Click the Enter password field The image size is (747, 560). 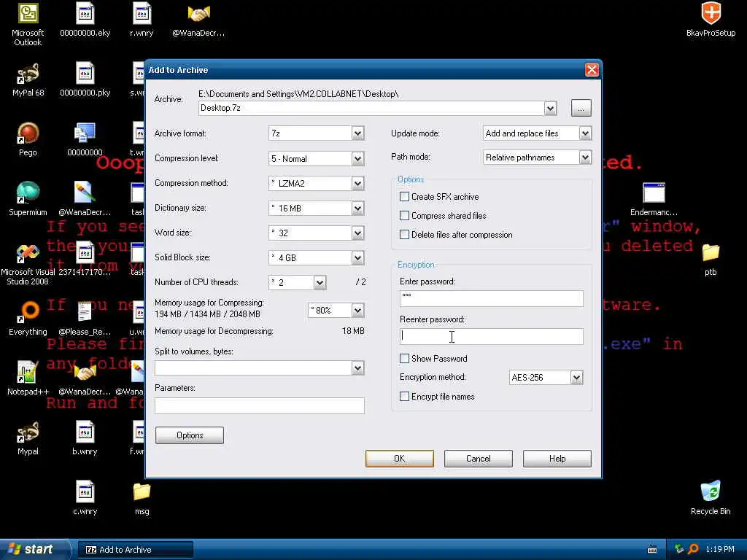491,298
